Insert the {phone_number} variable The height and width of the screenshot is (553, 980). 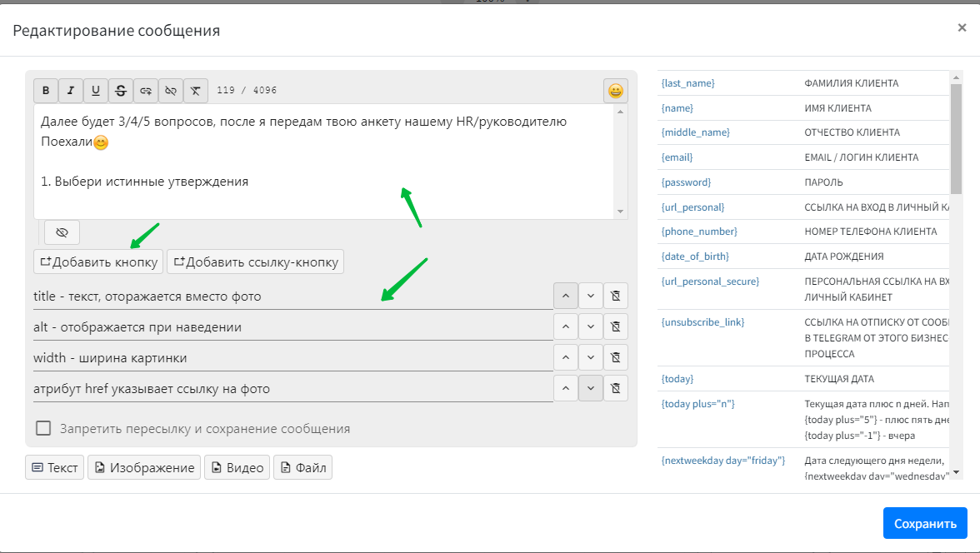698,232
